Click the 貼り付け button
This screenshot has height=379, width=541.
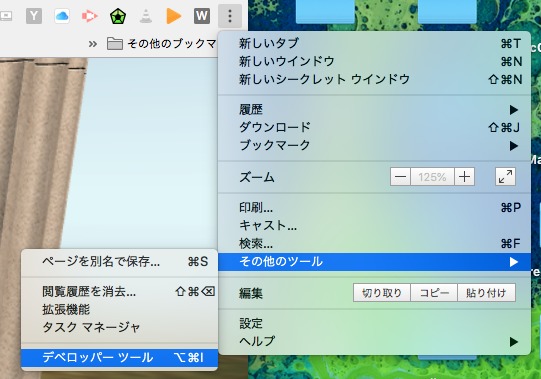click(486, 293)
